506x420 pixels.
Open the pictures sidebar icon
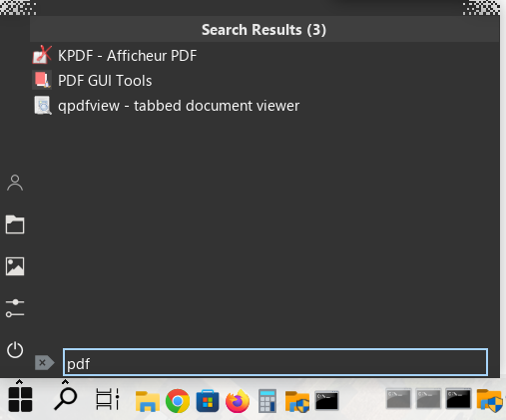click(x=15, y=266)
